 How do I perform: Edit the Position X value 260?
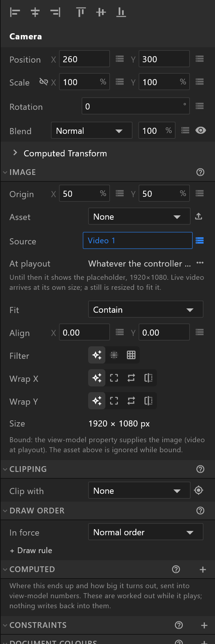pyautogui.click(x=84, y=59)
